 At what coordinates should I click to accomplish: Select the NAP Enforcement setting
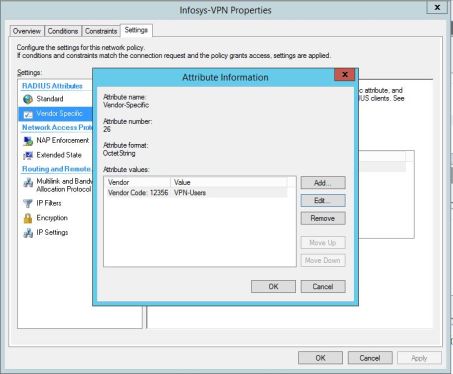(55, 141)
